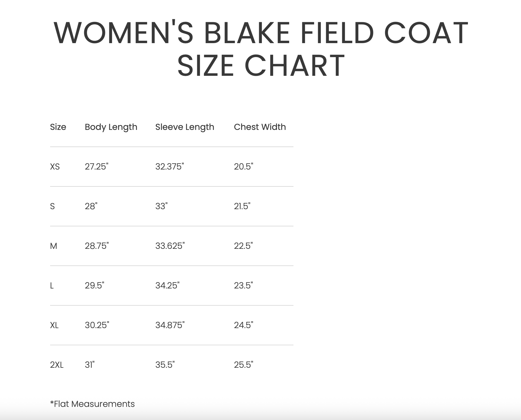The height and width of the screenshot is (420, 521).
Task: Click the Body Length column header
Action: point(111,127)
